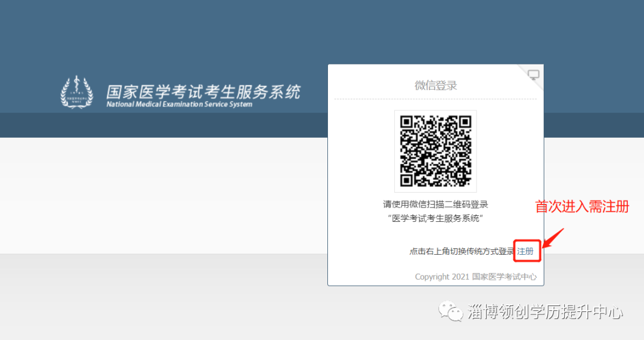Click the 国家医学考试考生服务系统 title
This screenshot has height=340, width=644.
pyautogui.click(x=203, y=92)
